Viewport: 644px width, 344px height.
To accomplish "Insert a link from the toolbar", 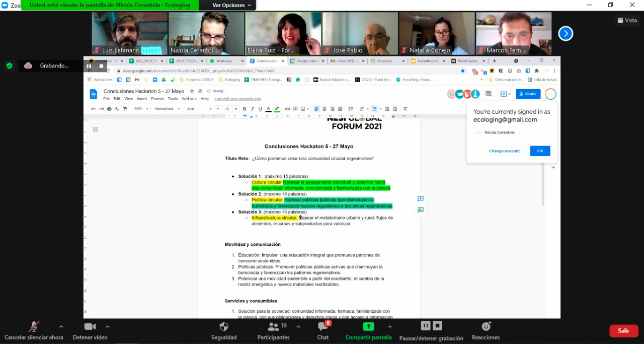I will tap(287, 109).
